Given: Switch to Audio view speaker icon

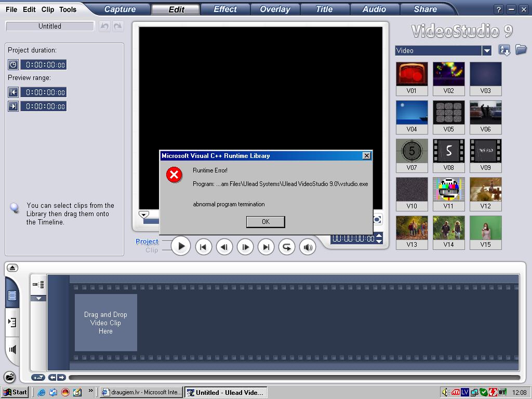Looking at the screenshot, I should click(12, 350).
